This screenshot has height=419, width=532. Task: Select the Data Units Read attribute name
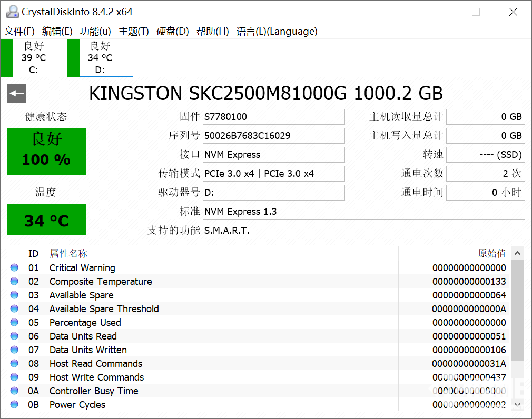[83, 336]
